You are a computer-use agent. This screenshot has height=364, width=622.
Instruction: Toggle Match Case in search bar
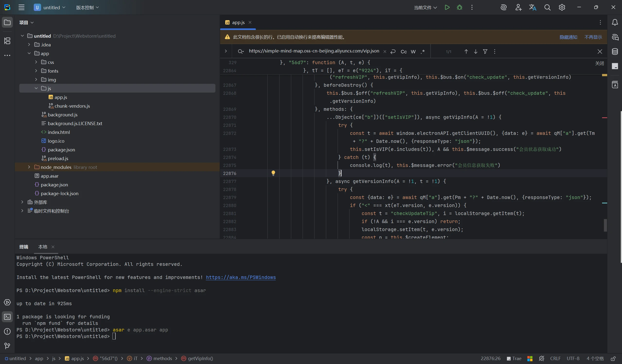(404, 52)
